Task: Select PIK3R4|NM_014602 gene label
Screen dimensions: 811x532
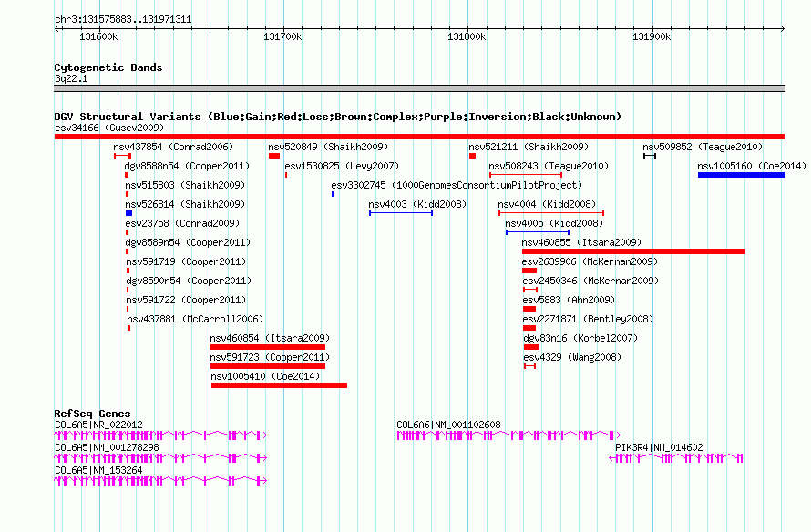Action: [x=660, y=447]
